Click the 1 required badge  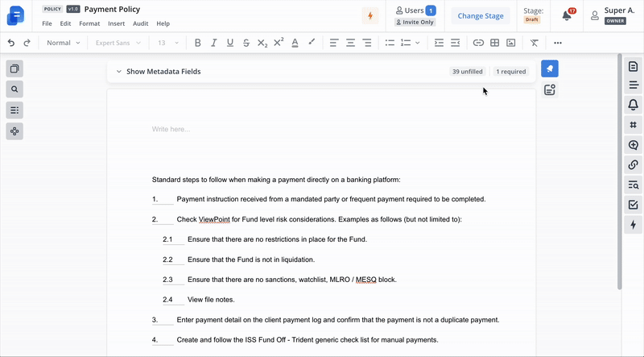pyautogui.click(x=511, y=72)
